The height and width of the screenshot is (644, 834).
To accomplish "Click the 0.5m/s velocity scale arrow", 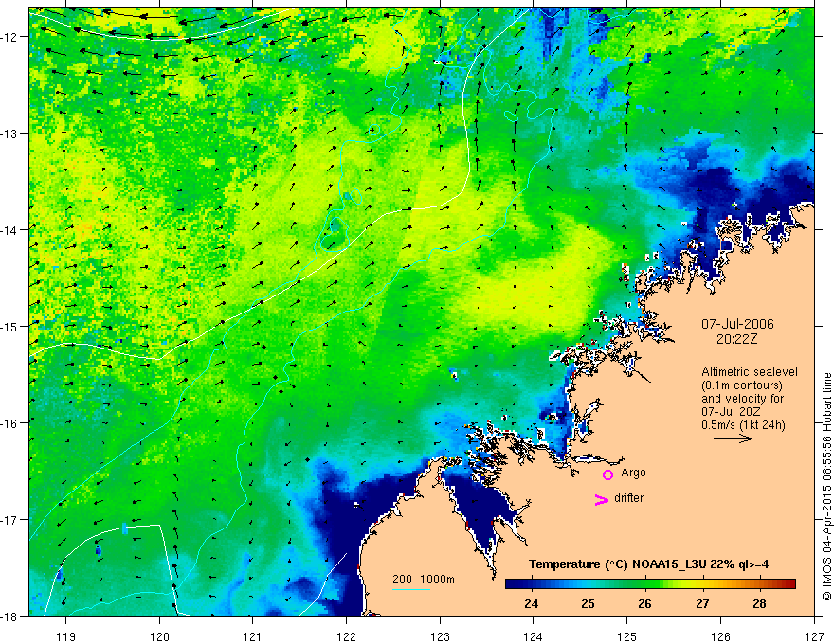I will point(733,438).
